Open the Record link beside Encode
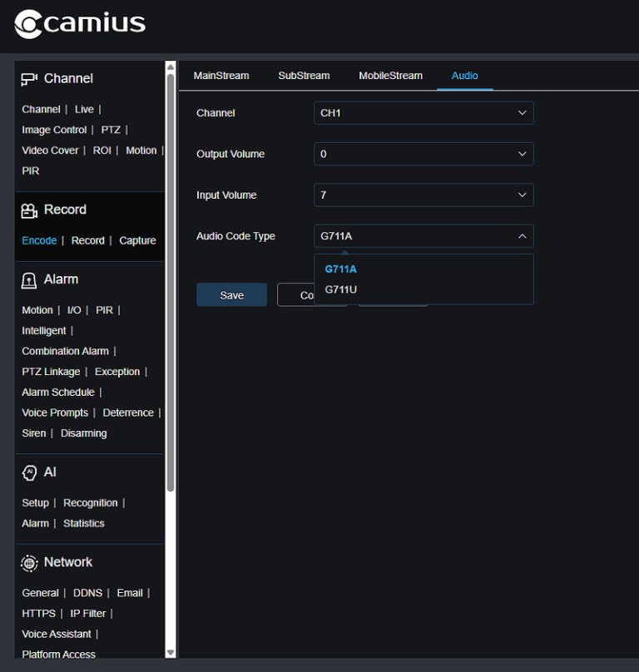The image size is (639, 672). (88, 240)
